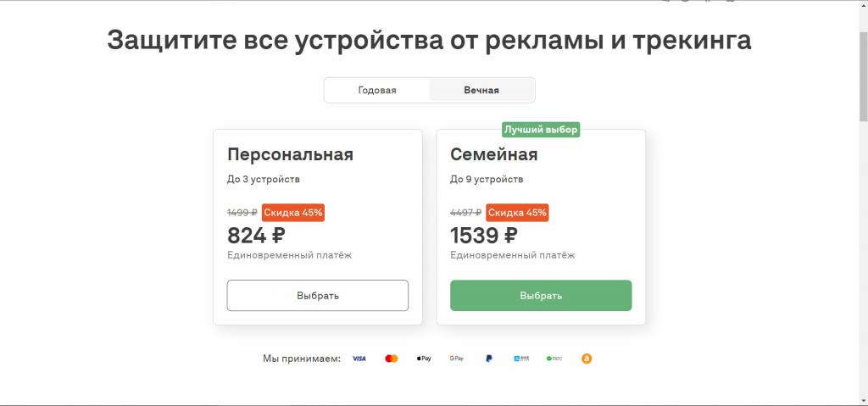Image resolution: width=868 pixels, height=406 pixels.
Task: Click the Visa payment icon
Action: tap(359, 359)
